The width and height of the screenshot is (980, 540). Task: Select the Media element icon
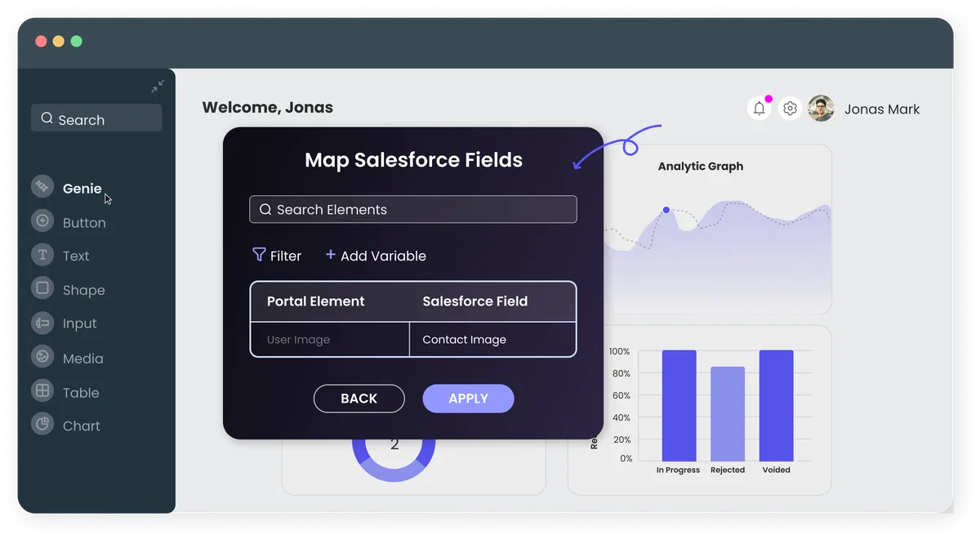(x=42, y=356)
